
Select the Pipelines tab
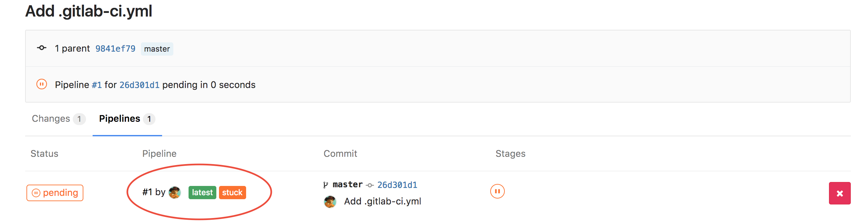(127, 118)
